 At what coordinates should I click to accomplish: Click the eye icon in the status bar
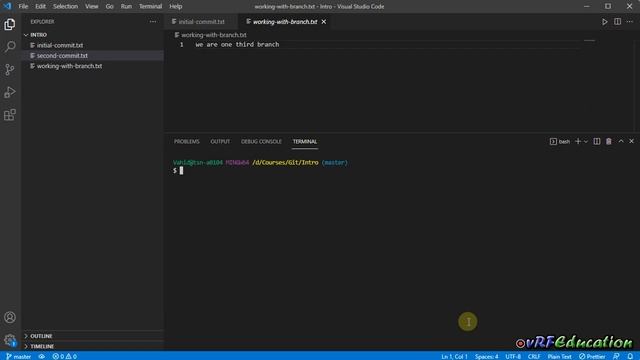coord(42,356)
